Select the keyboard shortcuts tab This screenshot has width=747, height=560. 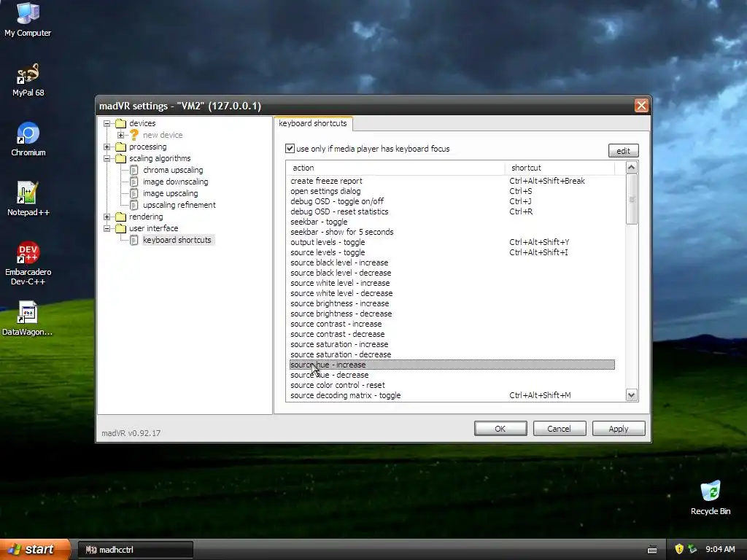click(313, 123)
